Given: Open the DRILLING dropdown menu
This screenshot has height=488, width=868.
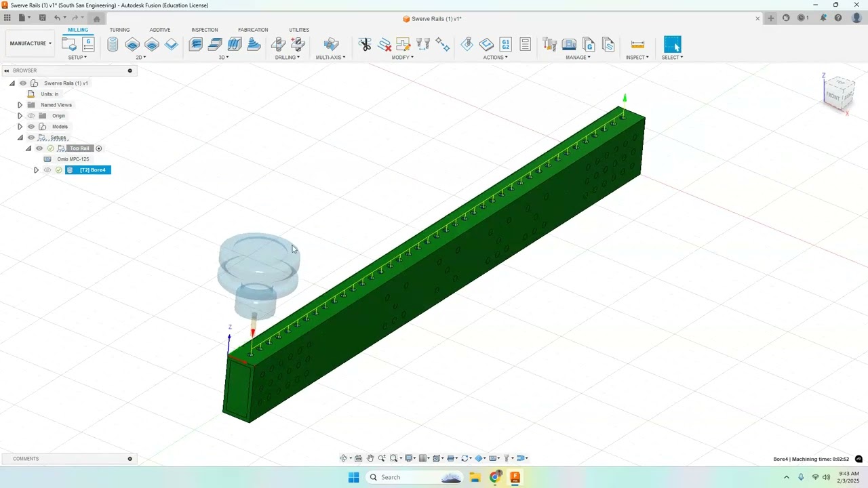Looking at the screenshot, I should point(288,58).
